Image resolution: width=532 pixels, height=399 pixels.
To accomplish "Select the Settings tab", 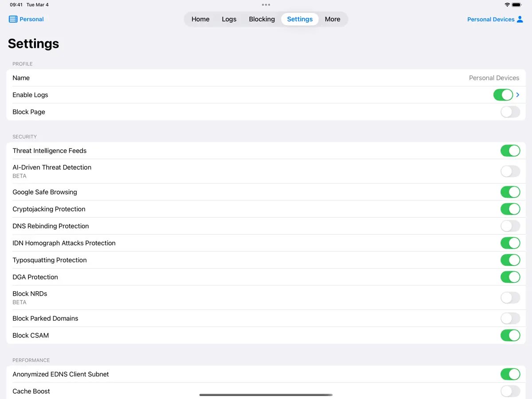I will [300, 19].
